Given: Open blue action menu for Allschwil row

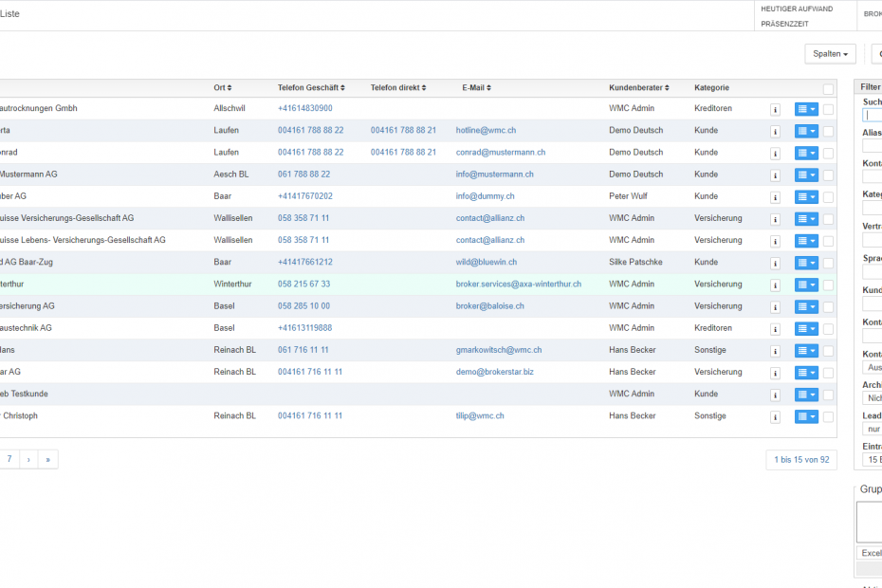Looking at the screenshot, I should 806,109.
